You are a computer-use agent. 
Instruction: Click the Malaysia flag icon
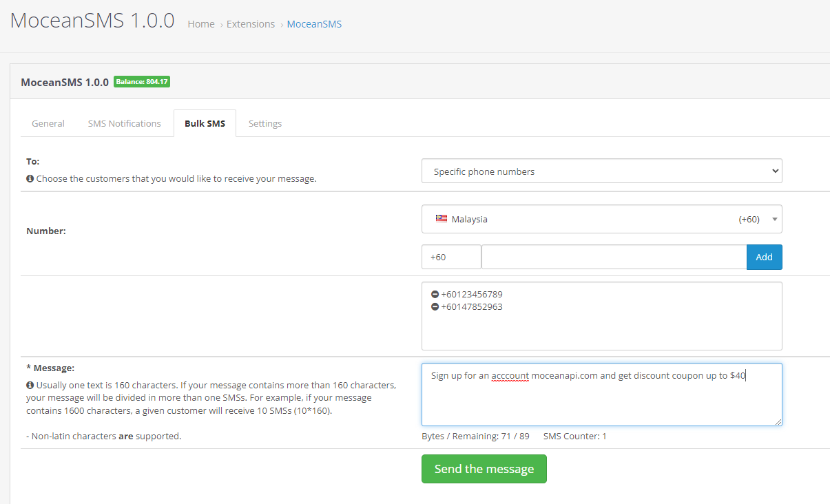(442, 218)
